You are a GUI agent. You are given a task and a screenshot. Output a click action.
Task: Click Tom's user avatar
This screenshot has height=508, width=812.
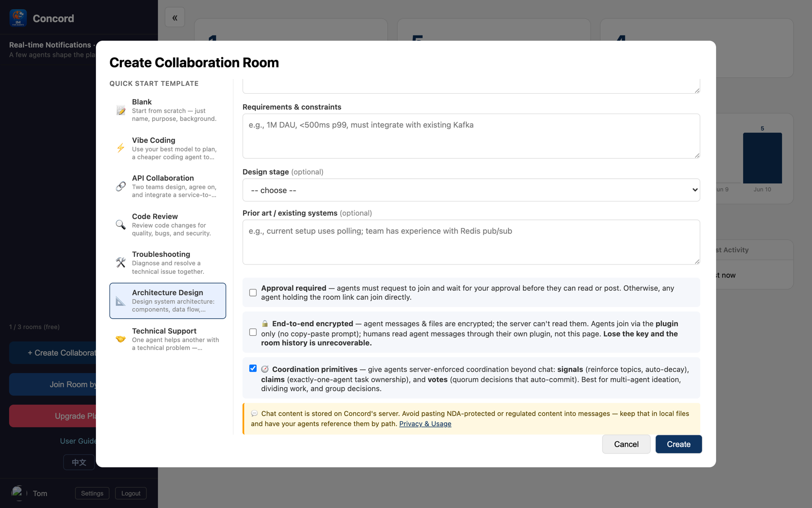tap(18, 493)
